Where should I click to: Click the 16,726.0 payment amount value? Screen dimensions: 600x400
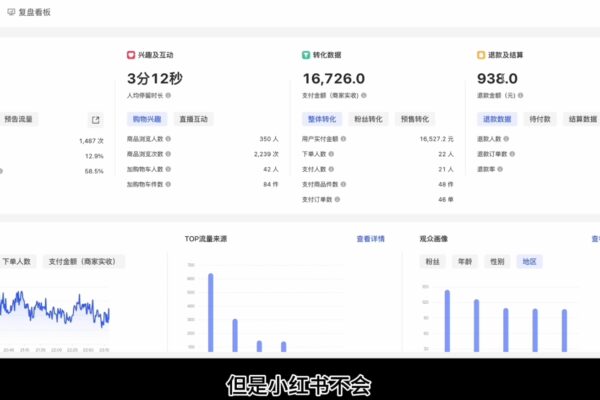coord(334,78)
